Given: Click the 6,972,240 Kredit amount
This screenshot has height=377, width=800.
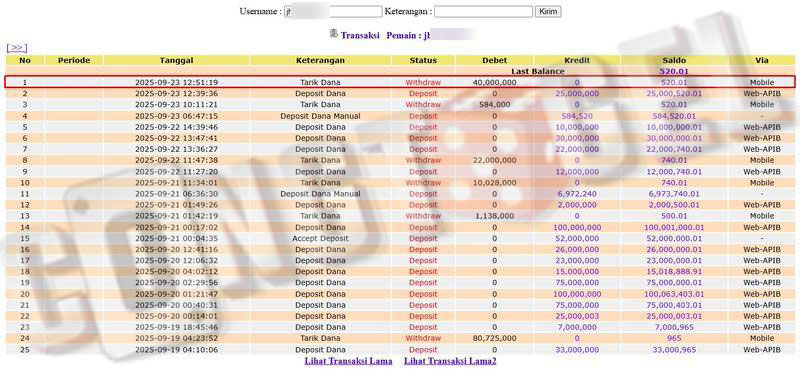Looking at the screenshot, I should pyautogui.click(x=577, y=194).
